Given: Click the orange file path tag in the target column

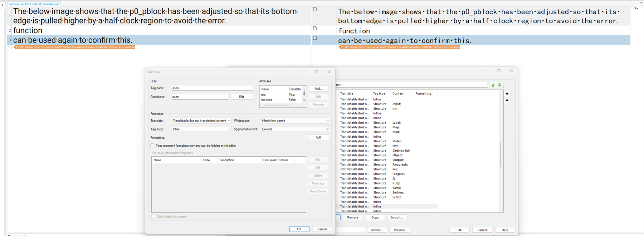Looking at the screenshot, I should click(399, 47).
